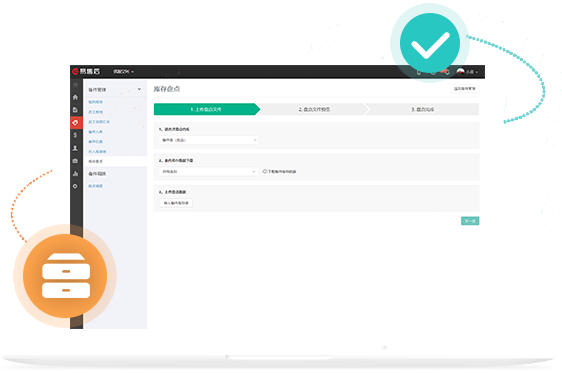Open the user avatar account dropdown

point(467,72)
